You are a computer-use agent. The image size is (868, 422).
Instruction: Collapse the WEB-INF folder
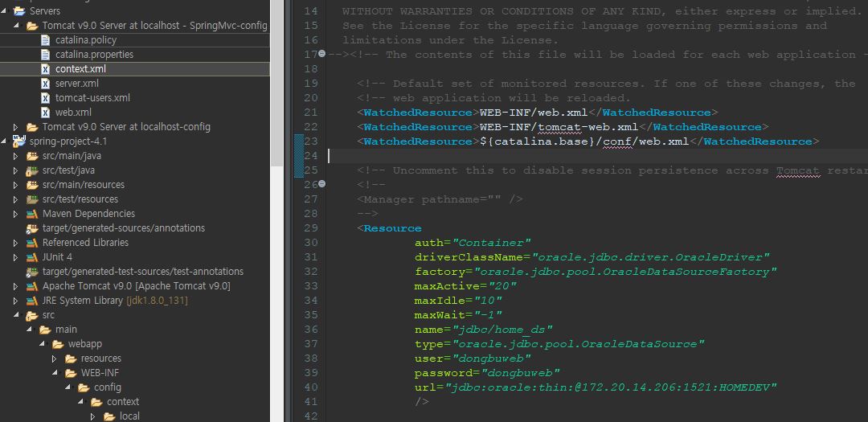(x=55, y=373)
